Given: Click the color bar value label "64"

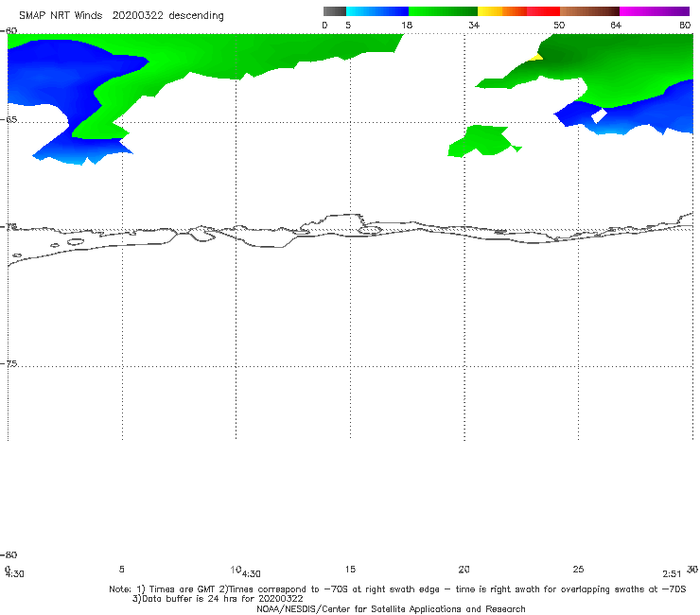Looking at the screenshot, I should 616,26.
